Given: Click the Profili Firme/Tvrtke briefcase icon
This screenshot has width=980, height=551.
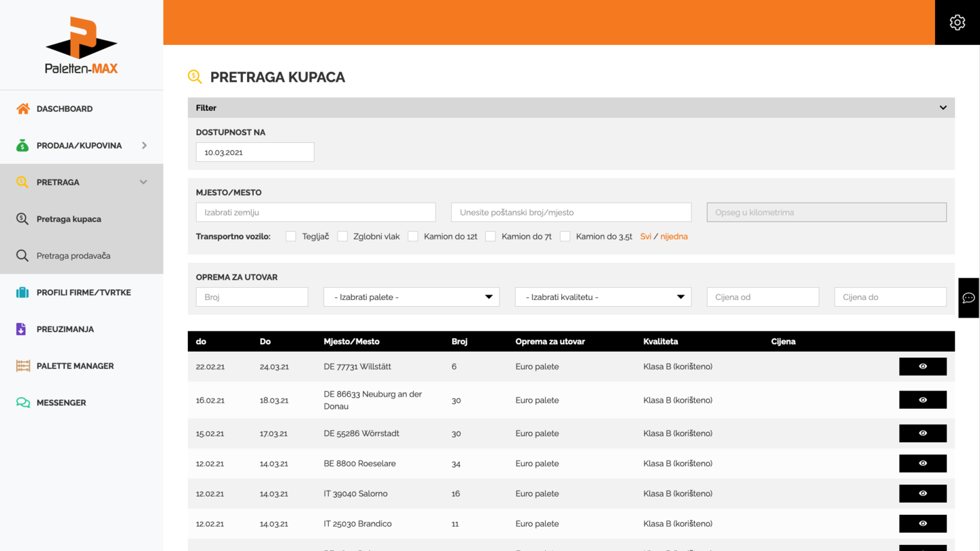Looking at the screenshot, I should [x=22, y=293].
